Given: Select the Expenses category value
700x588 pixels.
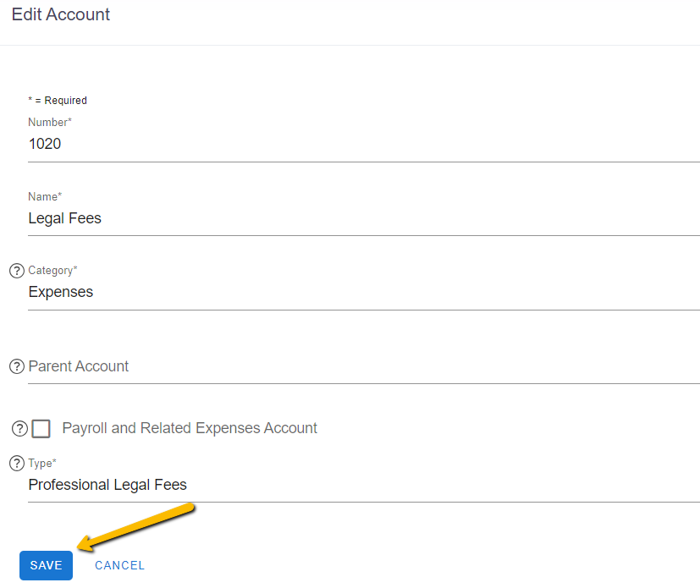Looking at the screenshot, I should click(x=60, y=291).
